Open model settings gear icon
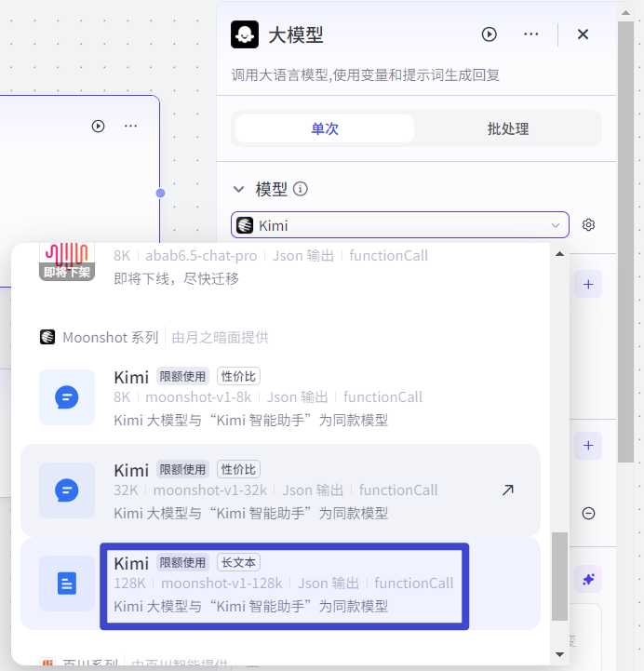Viewport: 644px width, 671px height. pos(588,224)
